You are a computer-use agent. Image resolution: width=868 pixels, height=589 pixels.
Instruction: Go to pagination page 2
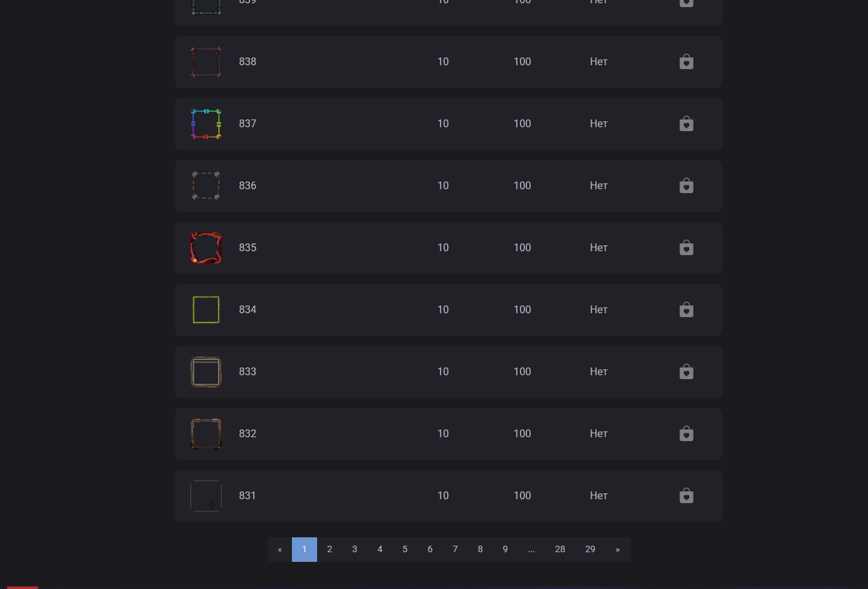pyautogui.click(x=329, y=550)
